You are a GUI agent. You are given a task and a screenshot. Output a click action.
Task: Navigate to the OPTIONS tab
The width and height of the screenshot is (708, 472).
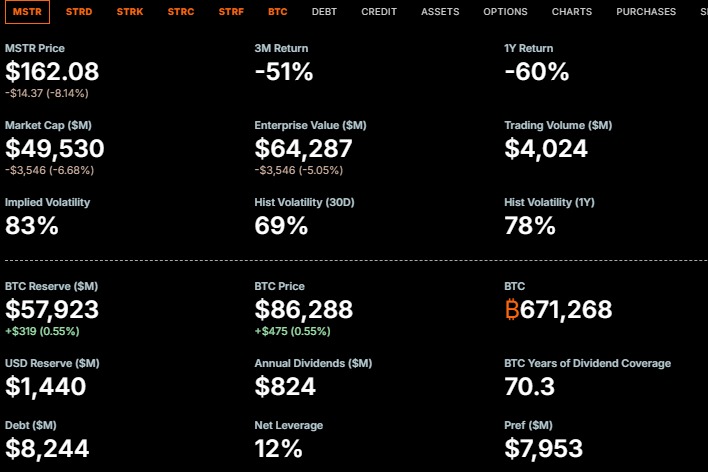coord(505,12)
